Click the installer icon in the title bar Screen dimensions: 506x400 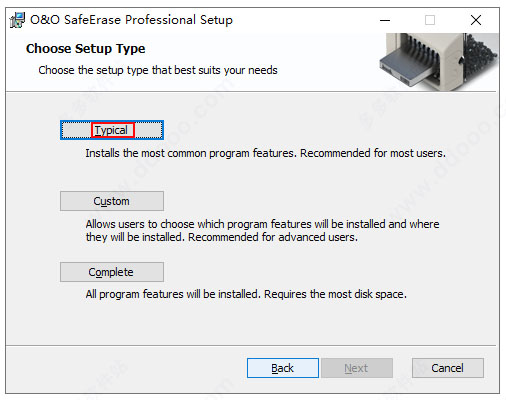17,20
